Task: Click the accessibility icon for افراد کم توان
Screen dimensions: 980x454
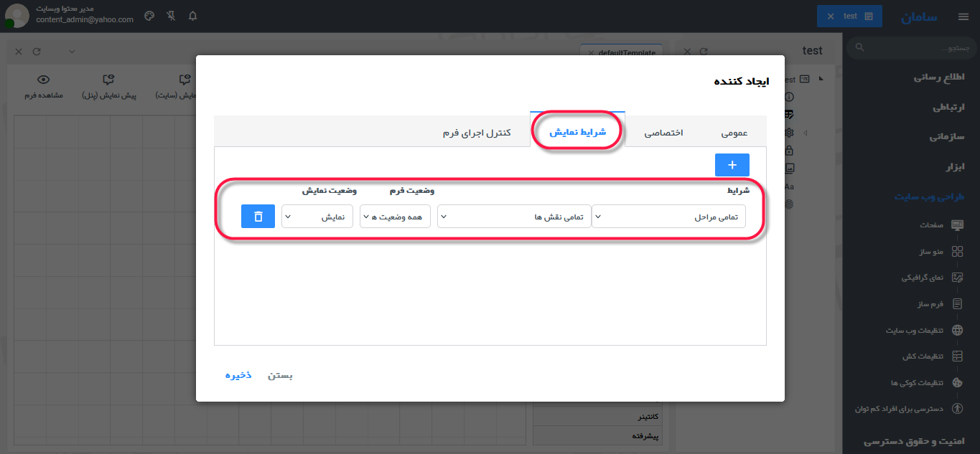Action: pos(957,409)
